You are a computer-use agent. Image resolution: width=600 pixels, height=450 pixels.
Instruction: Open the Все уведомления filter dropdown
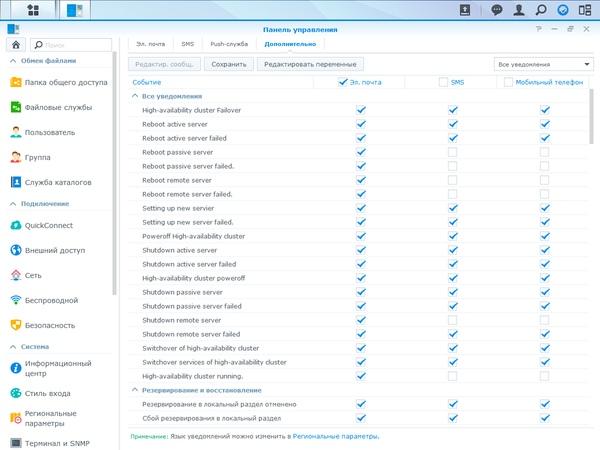(x=544, y=64)
